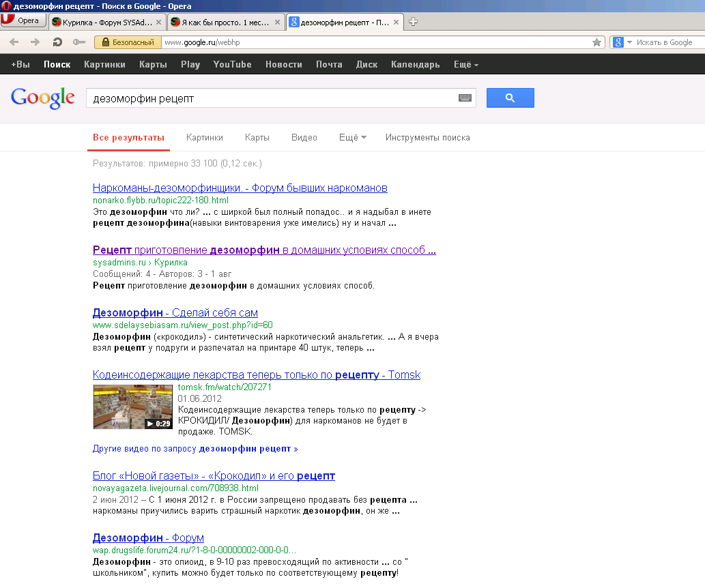Open the Opera main menu button

pos(23,20)
